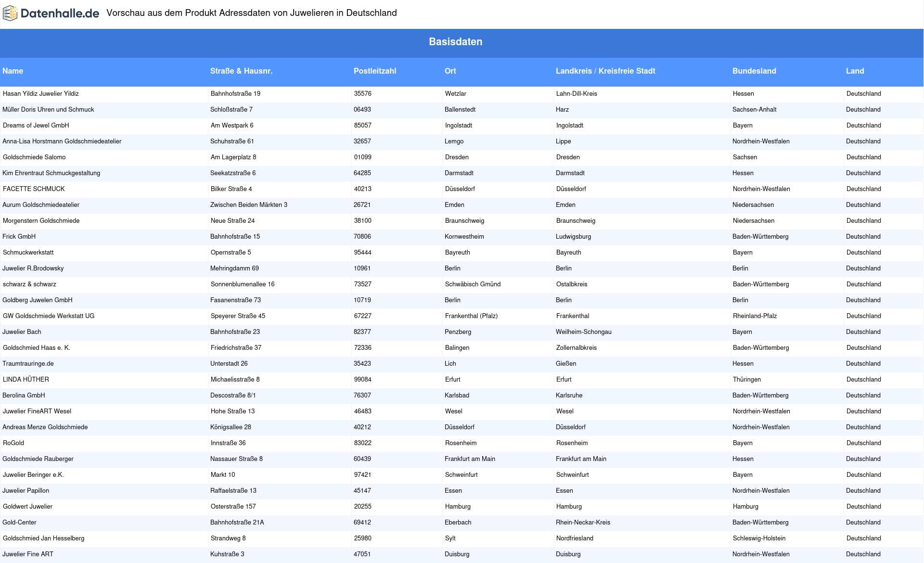Click the Goldschmiede Salomo name cell
Screen dimensions: 924x563
tap(34, 157)
